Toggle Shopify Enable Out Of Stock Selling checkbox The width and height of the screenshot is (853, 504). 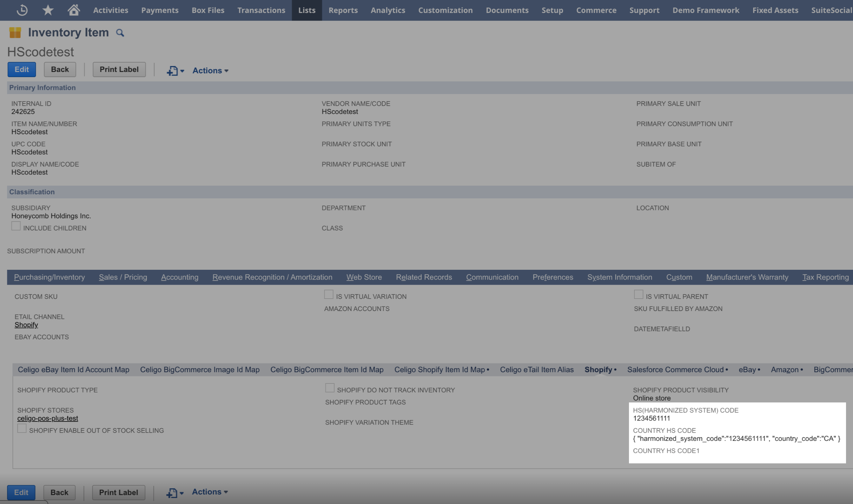click(22, 428)
